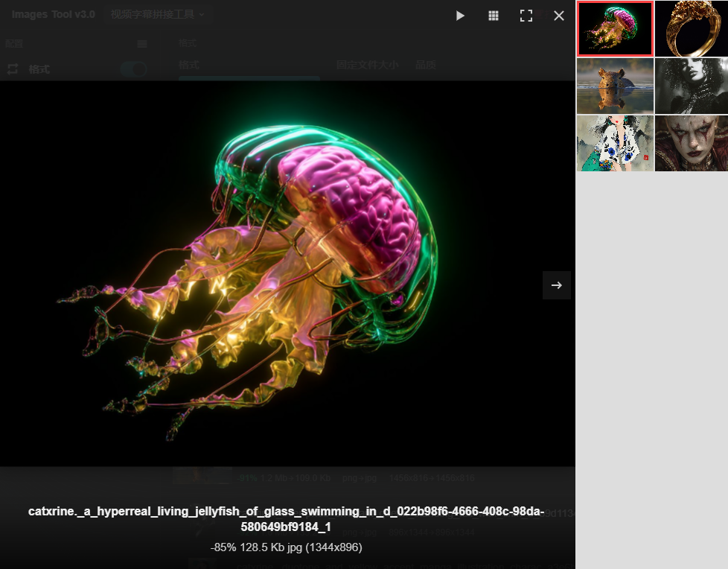Select the floral kimono painting thumbnail
Image resolution: width=728 pixels, height=569 pixels.
(x=615, y=143)
